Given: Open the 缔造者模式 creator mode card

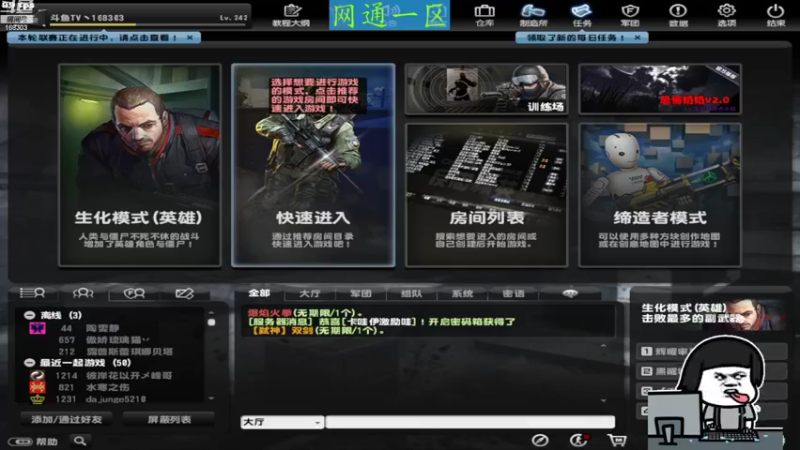Looking at the screenshot, I should click(660, 195).
